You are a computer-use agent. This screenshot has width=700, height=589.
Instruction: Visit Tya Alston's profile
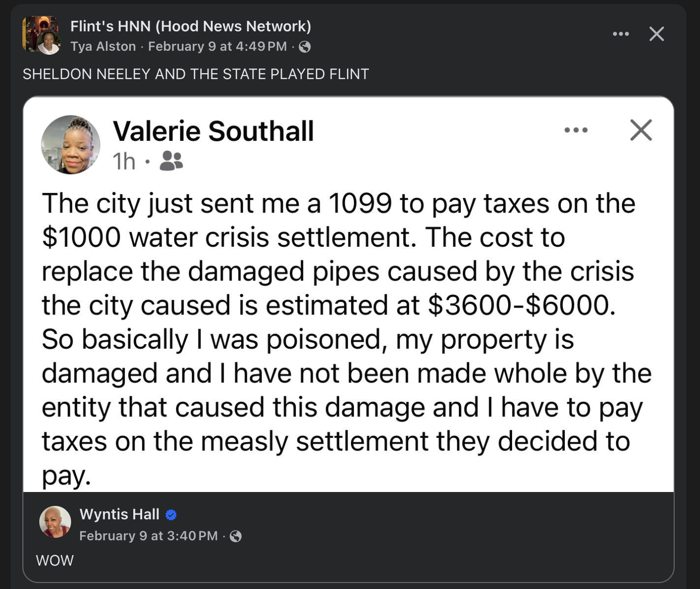coord(103,46)
